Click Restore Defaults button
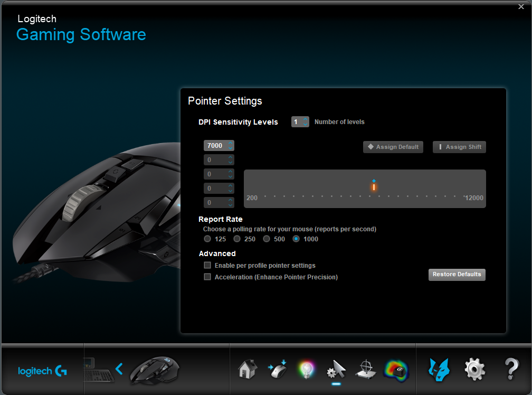532x395 pixels. (x=457, y=275)
